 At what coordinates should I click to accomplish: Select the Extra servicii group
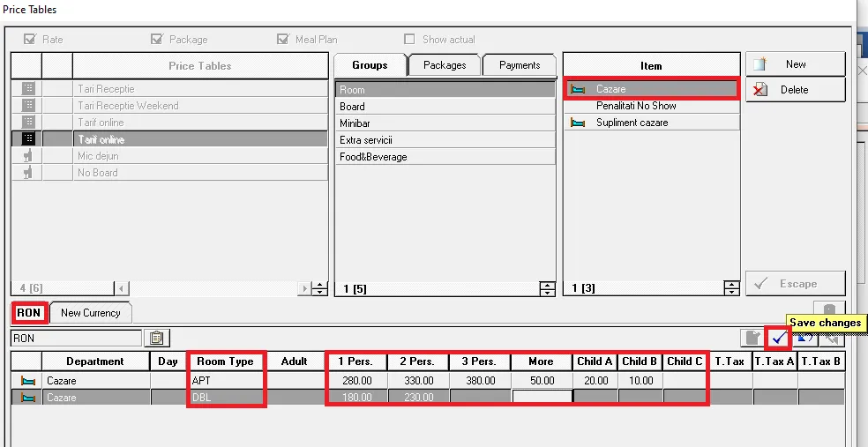pos(445,140)
